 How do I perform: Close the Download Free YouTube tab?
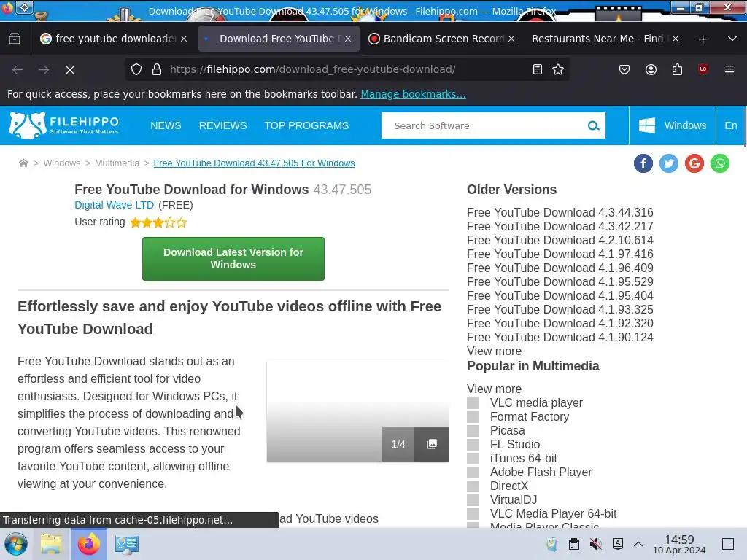click(348, 39)
